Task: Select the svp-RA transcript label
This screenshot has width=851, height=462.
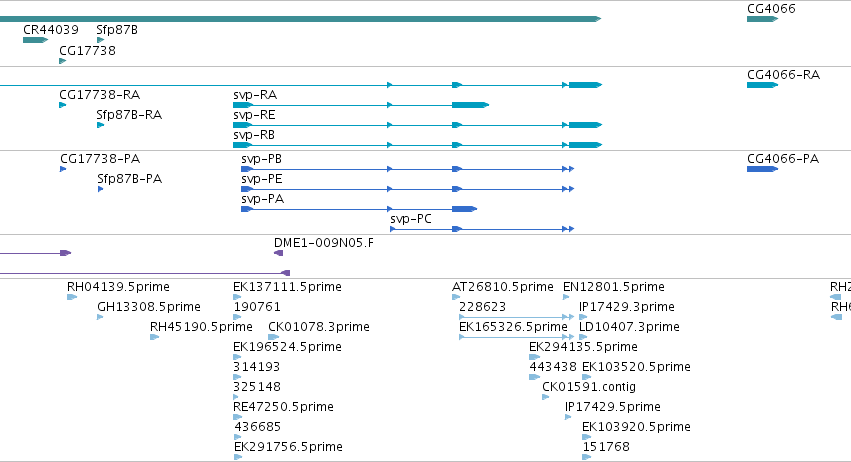Action: (x=255, y=95)
